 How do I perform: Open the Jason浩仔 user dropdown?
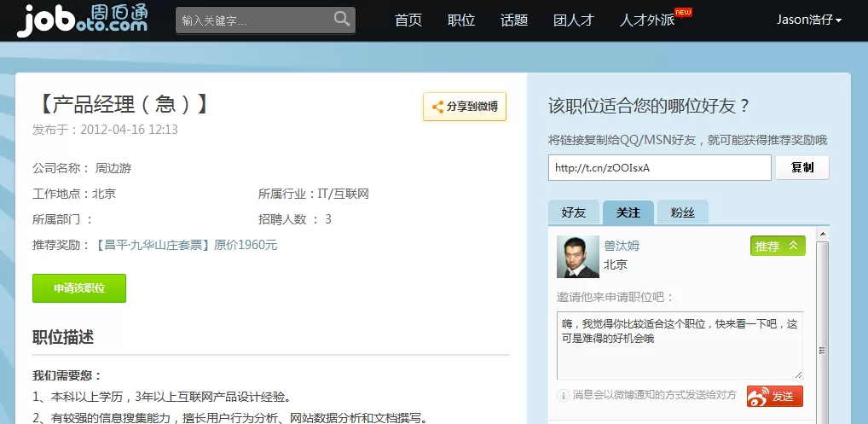coord(808,20)
